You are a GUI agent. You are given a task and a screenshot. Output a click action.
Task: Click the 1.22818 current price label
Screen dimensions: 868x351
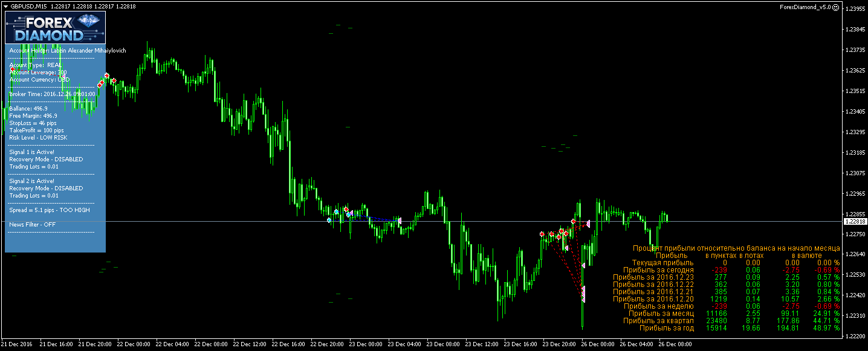855,222
